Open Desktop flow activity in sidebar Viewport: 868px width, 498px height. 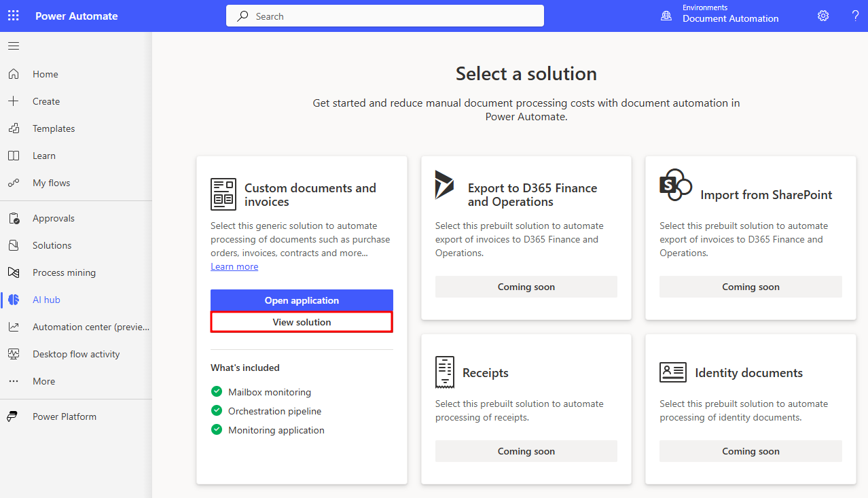coord(75,354)
